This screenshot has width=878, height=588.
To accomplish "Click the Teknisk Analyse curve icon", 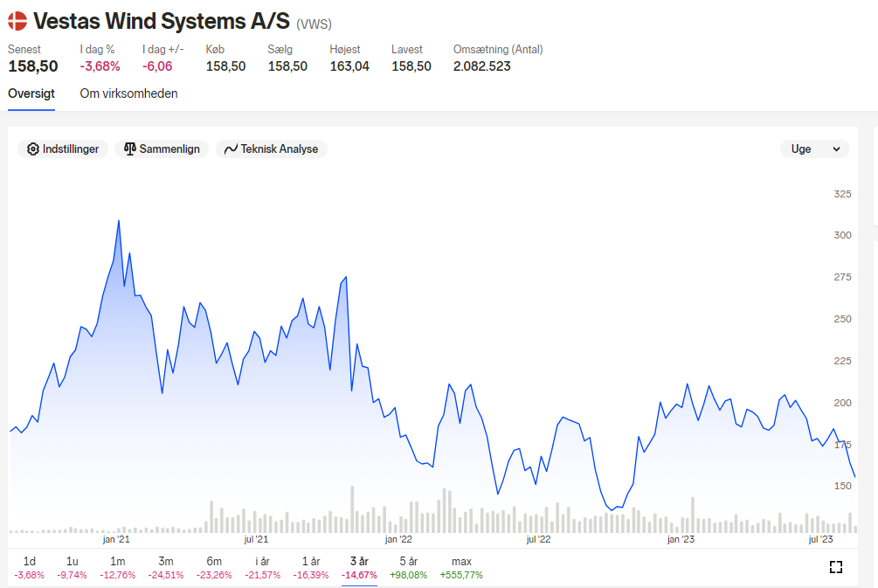I will [x=231, y=149].
